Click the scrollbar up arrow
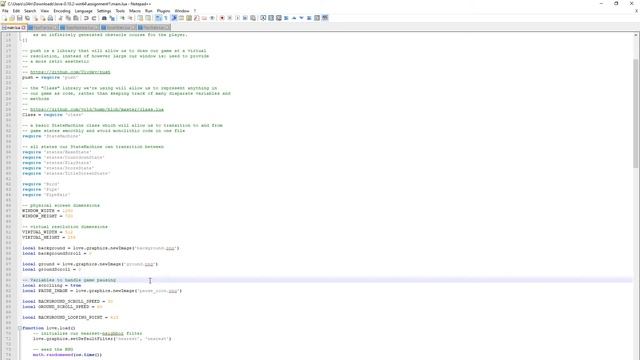Screen dimensions: 640x360 click(x=636, y=35)
